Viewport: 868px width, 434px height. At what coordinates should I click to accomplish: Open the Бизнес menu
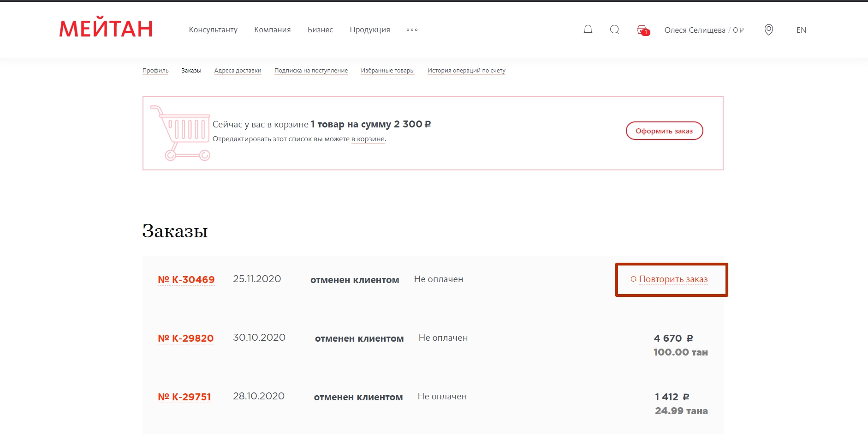point(320,30)
